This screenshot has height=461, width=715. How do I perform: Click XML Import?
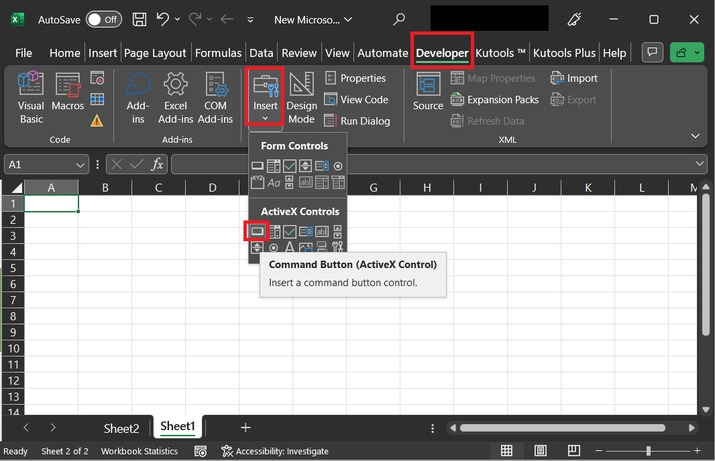point(574,78)
